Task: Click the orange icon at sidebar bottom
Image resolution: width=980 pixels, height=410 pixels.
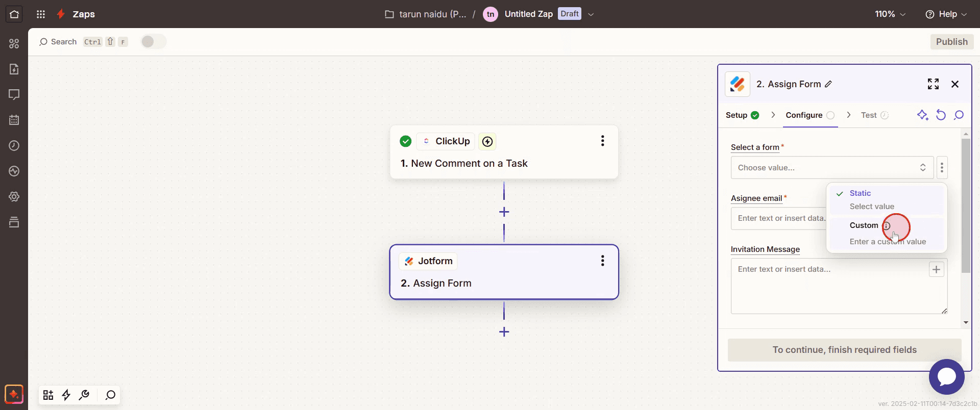Action: [14, 394]
